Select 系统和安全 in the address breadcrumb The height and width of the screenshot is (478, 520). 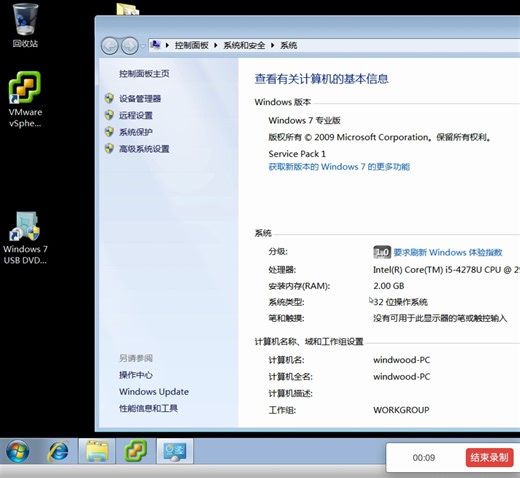pyautogui.click(x=244, y=45)
